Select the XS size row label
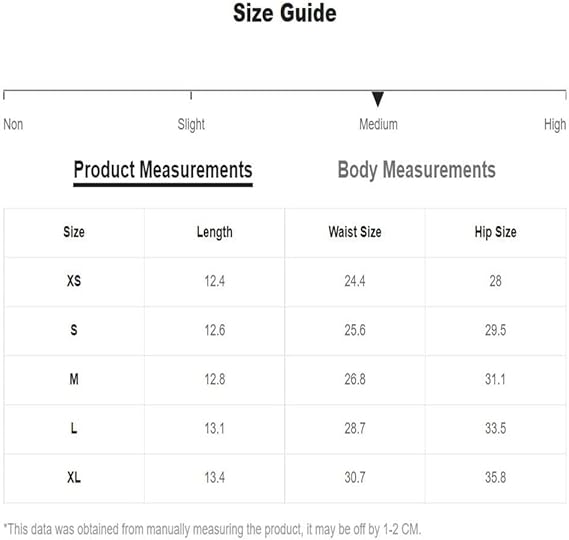Screen dimensions: 569x540 click(74, 281)
